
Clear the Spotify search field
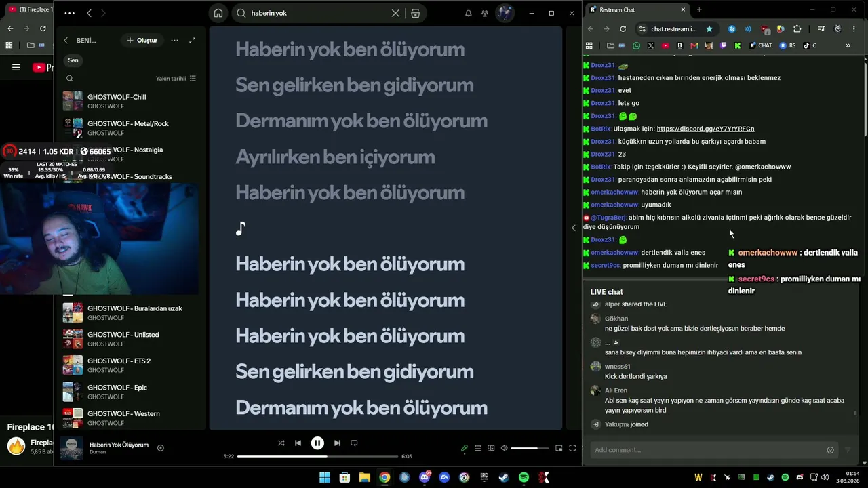[395, 13]
